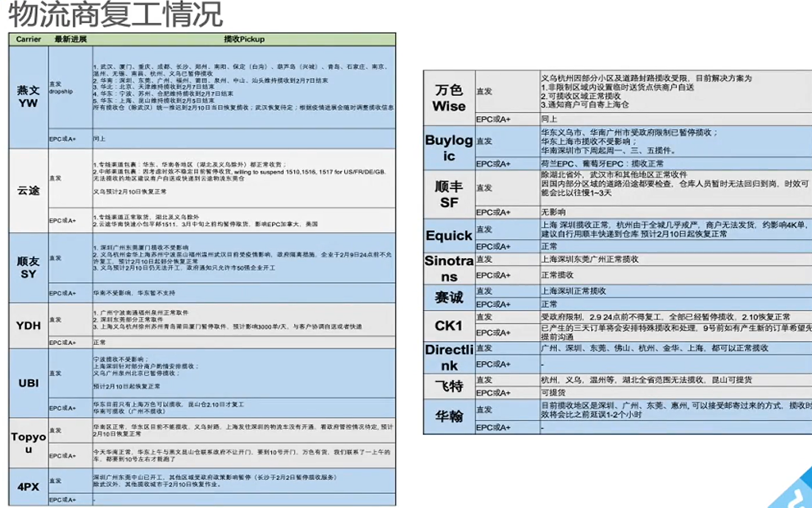812x508 pixels.
Task: Select the 燕文 YW carrier cell
Action: pyautogui.click(x=28, y=96)
